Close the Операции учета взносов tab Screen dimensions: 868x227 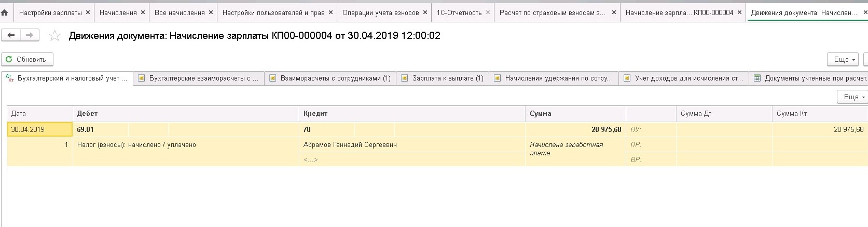click(x=425, y=12)
